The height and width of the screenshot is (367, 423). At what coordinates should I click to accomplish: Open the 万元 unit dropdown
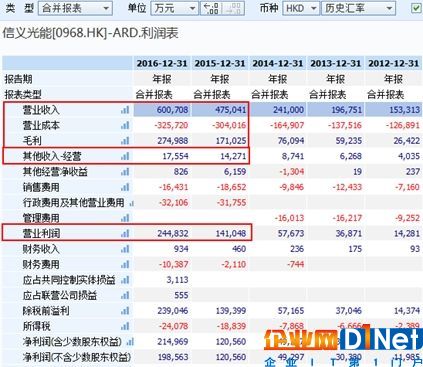(x=175, y=8)
